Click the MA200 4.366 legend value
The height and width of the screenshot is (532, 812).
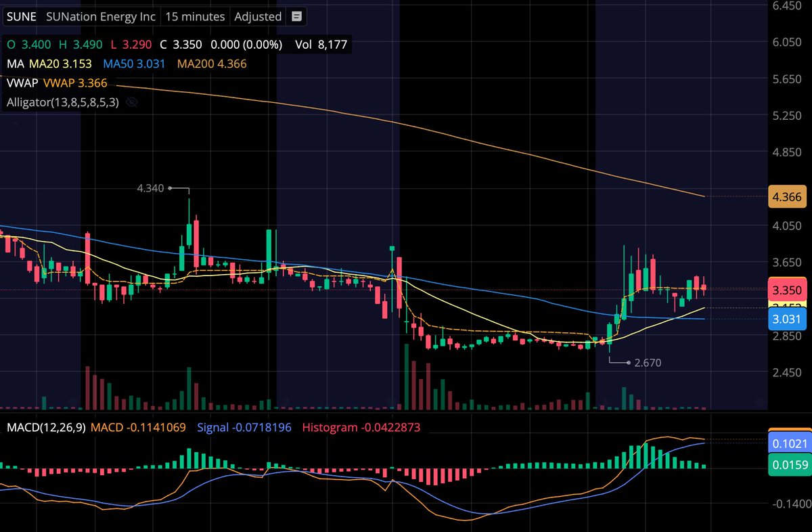212,64
